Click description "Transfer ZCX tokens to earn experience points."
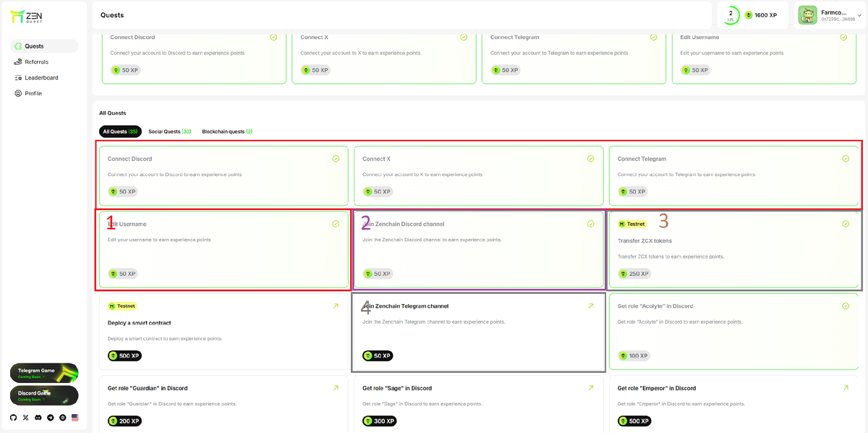This screenshot has width=868, height=433. click(671, 257)
